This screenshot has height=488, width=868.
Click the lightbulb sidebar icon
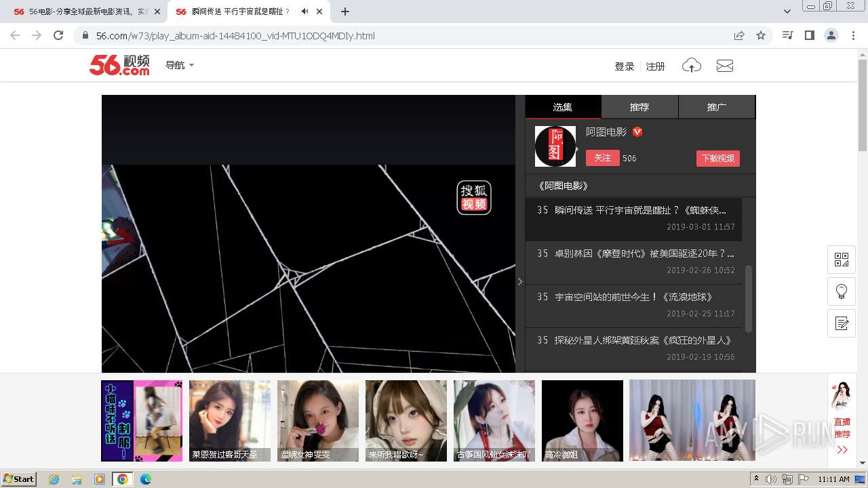pyautogui.click(x=842, y=291)
